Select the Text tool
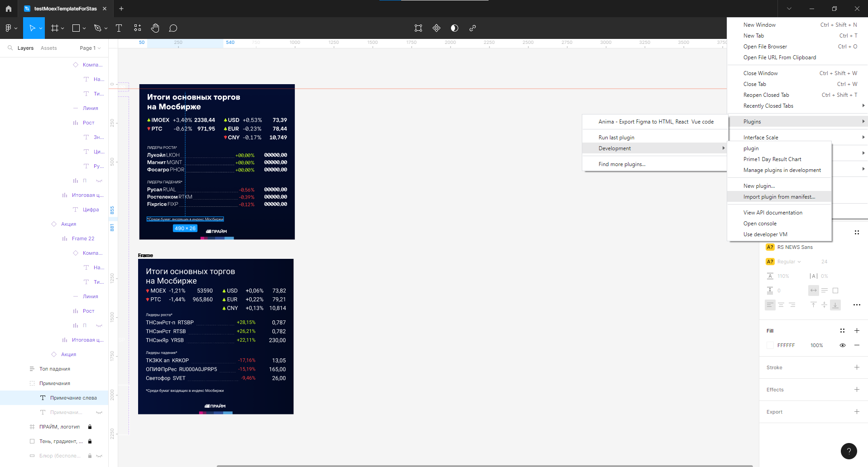Screen dimensions: 868x467 [119, 28]
